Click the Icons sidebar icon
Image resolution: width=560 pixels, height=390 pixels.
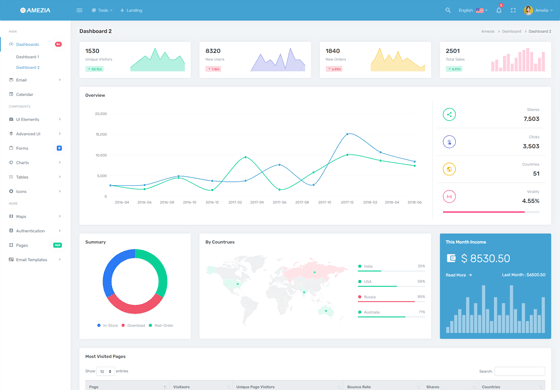tap(11, 191)
